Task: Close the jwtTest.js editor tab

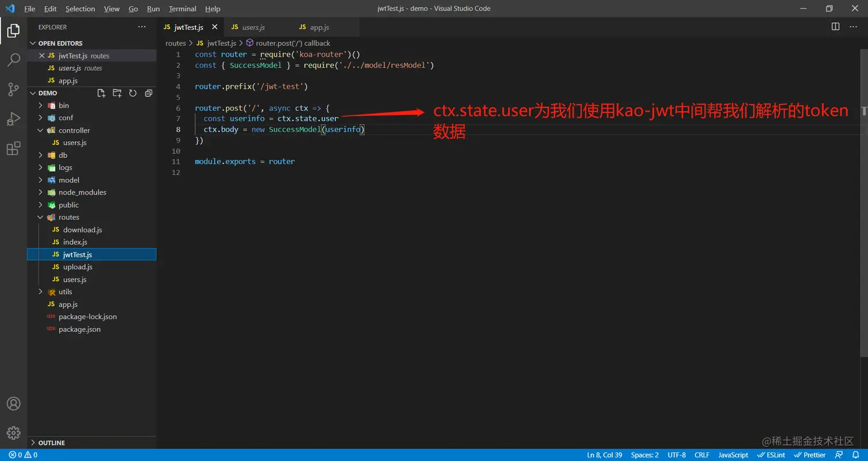Action: click(x=215, y=27)
